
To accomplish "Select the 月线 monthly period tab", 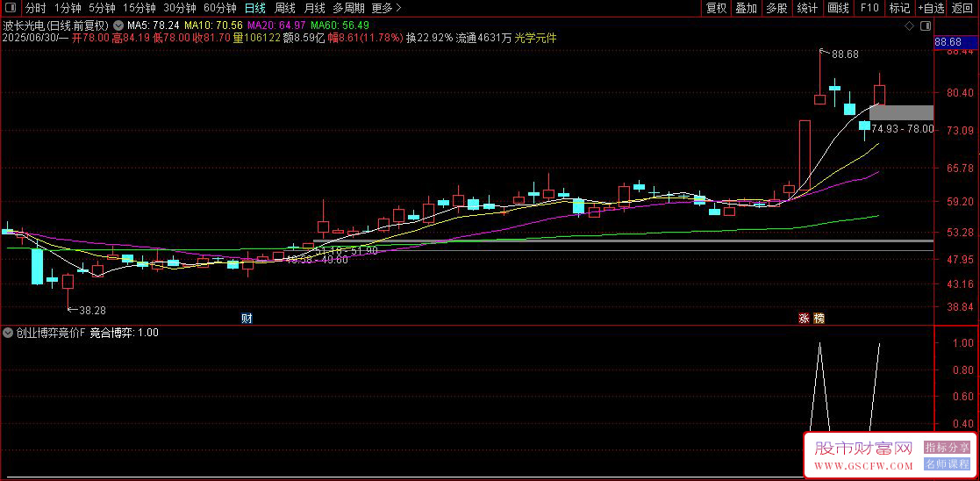I will [314, 8].
